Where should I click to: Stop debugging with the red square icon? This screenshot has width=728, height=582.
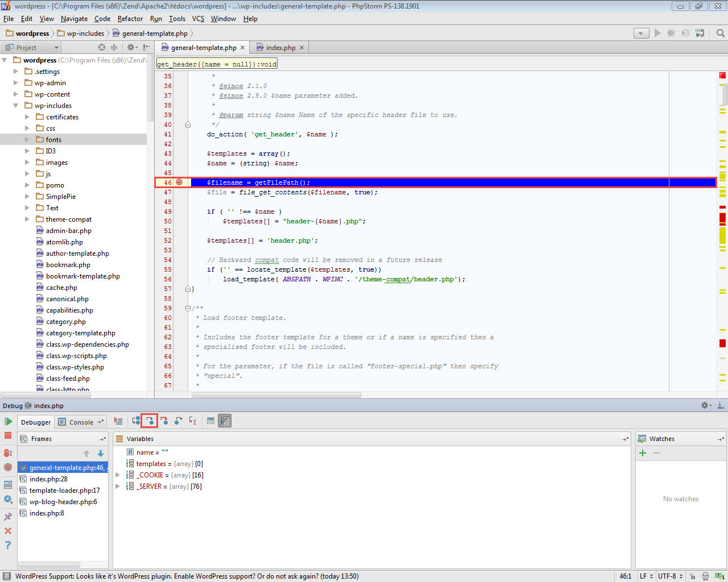pos(8,436)
